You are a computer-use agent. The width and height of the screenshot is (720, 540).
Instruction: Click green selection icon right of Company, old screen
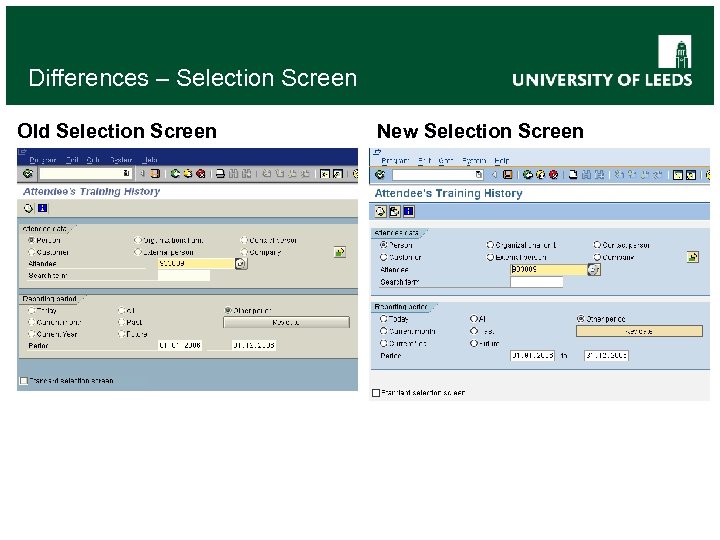point(339,252)
